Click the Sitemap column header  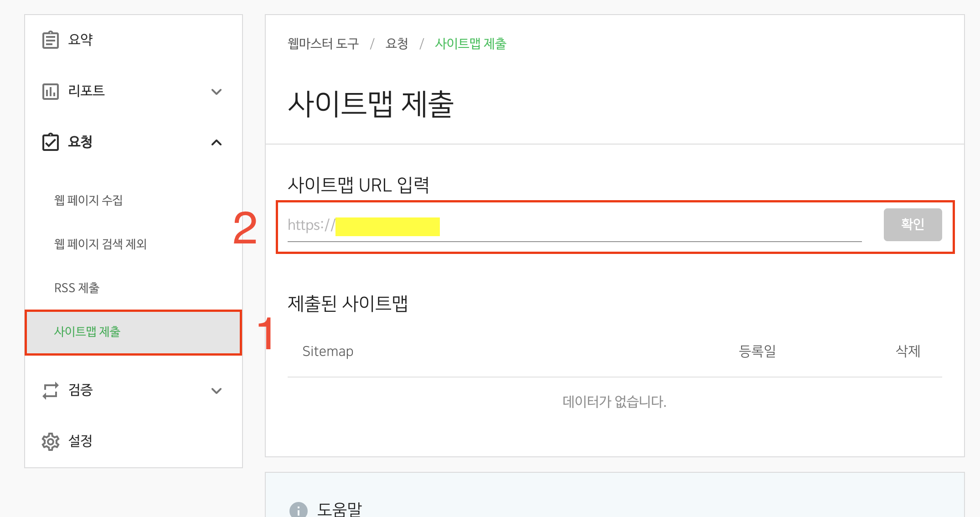tap(328, 351)
